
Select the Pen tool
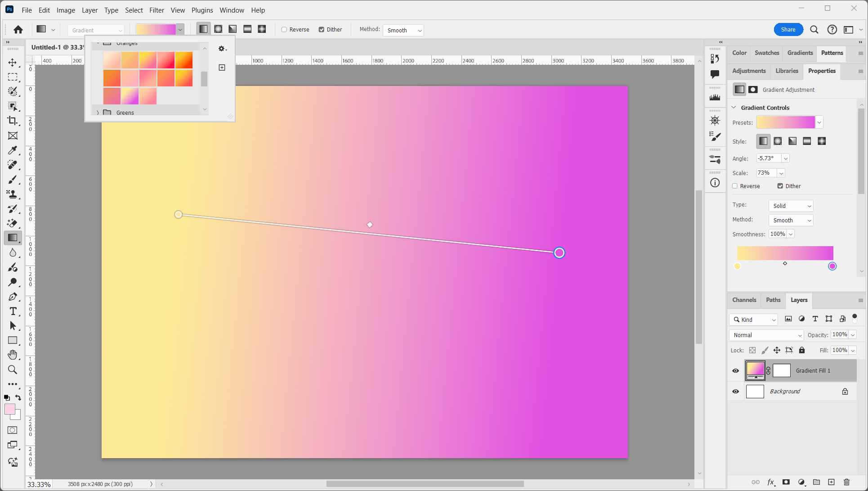click(x=13, y=297)
